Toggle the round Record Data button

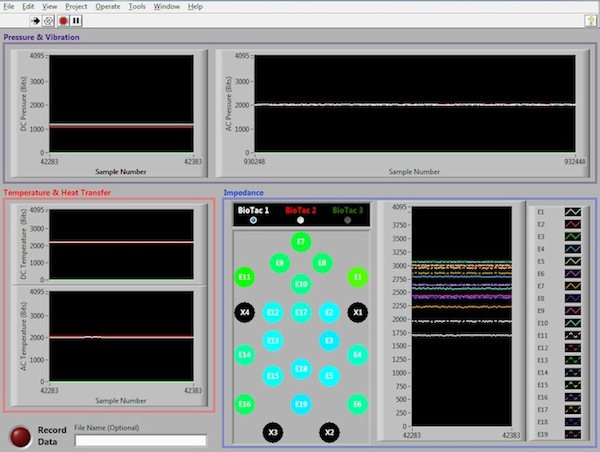click(x=20, y=436)
